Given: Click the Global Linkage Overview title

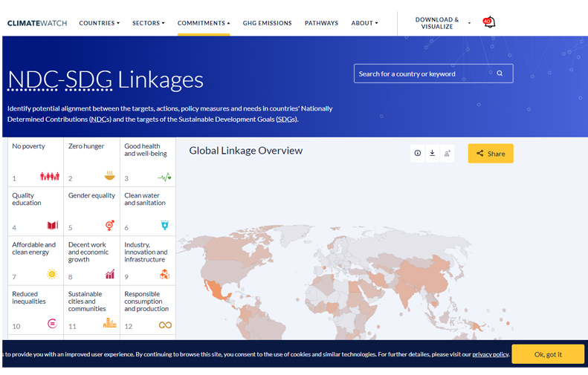Looking at the screenshot, I should click(x=245, y=151).
